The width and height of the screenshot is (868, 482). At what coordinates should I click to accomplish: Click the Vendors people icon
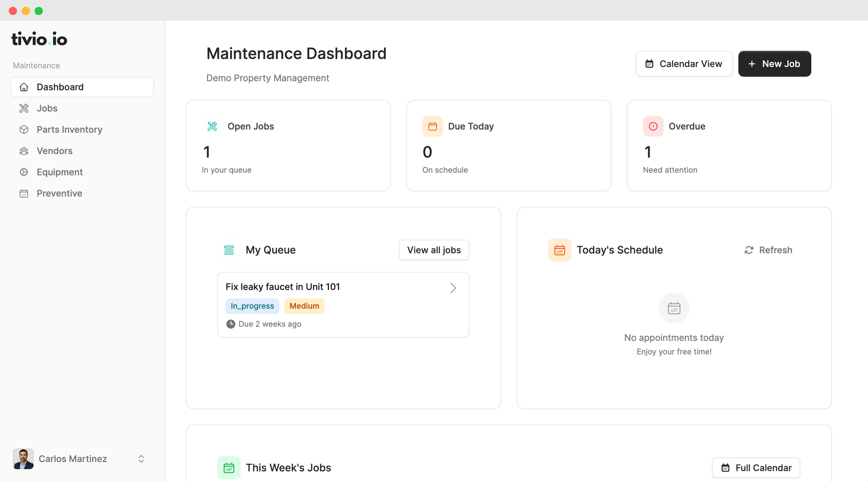point(24,150)
